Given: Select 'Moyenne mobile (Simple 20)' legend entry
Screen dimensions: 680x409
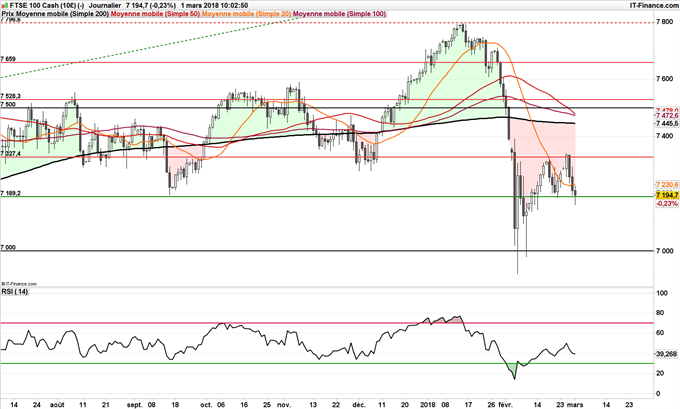Looking at the screenshot, I should [x=246, y=14].
